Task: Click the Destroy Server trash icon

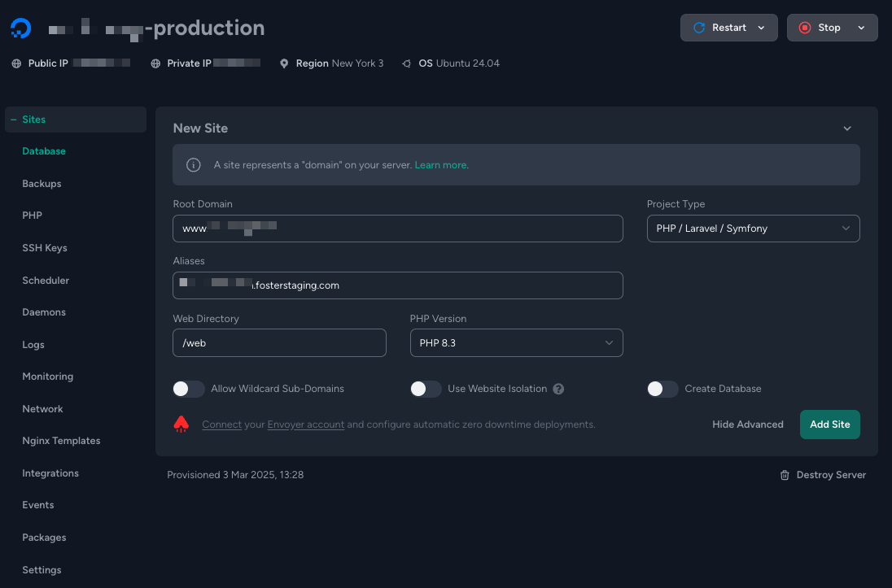Action: 785,475
